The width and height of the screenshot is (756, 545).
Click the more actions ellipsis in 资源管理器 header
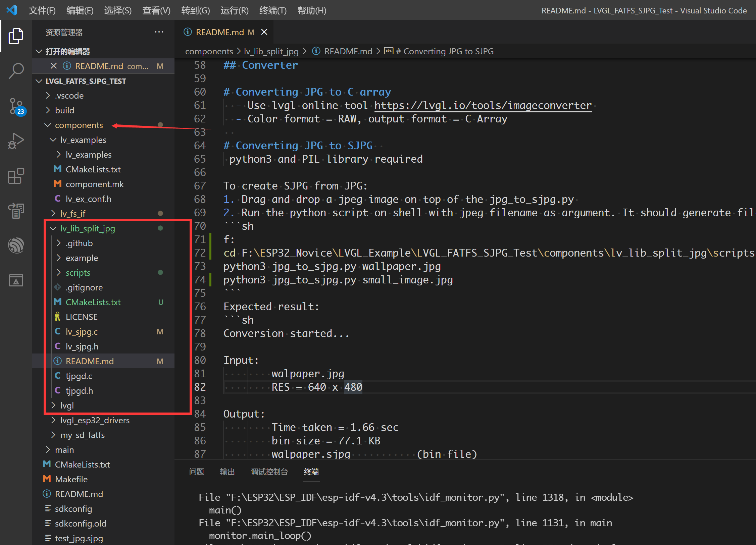(x=159, y=32)
